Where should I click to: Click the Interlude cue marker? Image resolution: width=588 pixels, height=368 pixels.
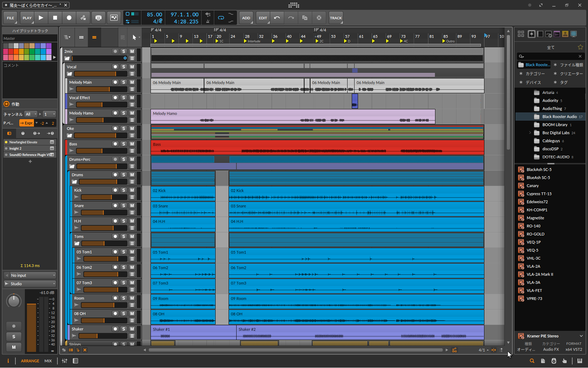[253, 41]
